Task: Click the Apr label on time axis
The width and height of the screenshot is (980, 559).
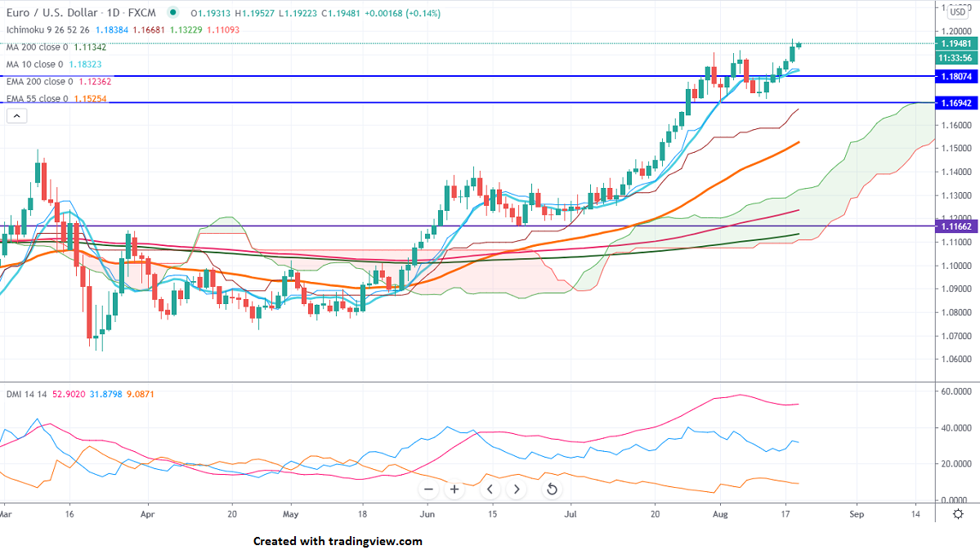Action: [147, 514]
